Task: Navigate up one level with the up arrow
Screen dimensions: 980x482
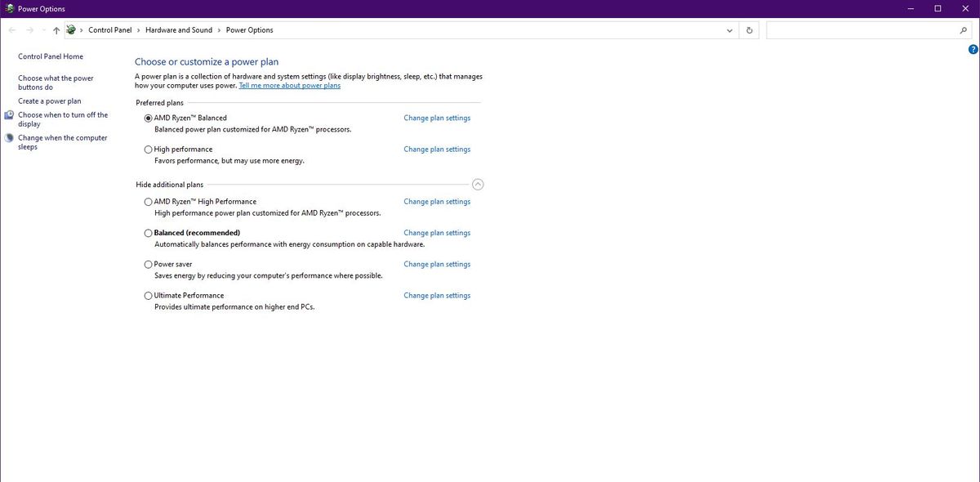Action: (x=56, y=29)
